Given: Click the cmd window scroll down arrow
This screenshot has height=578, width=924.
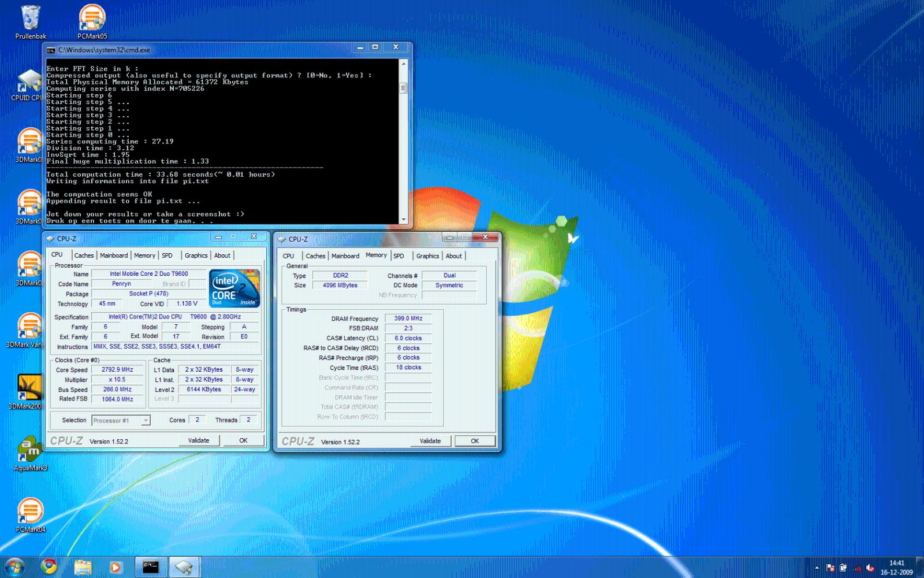Looking at the screenshot, I should tap(404, 219).
